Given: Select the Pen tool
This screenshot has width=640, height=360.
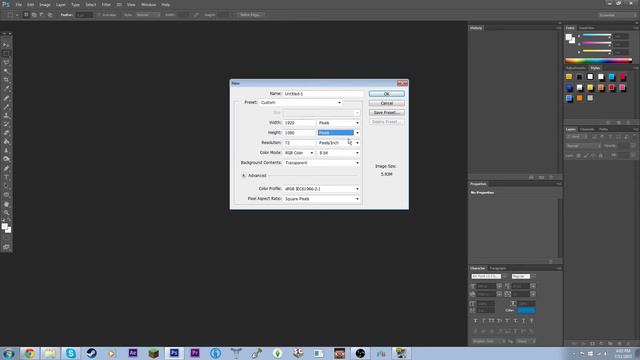Looking at the screenshot, I should [6, 168].
